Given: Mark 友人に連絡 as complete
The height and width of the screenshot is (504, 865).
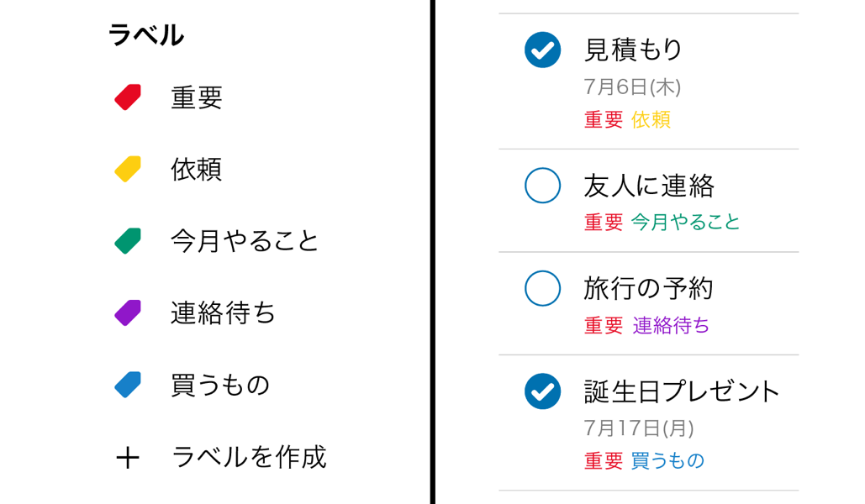Looking at the screenshot, I should (542, 186).
